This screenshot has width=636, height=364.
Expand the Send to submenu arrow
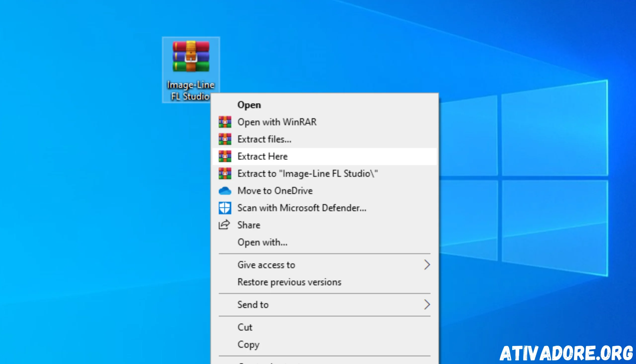click(427, 305)
